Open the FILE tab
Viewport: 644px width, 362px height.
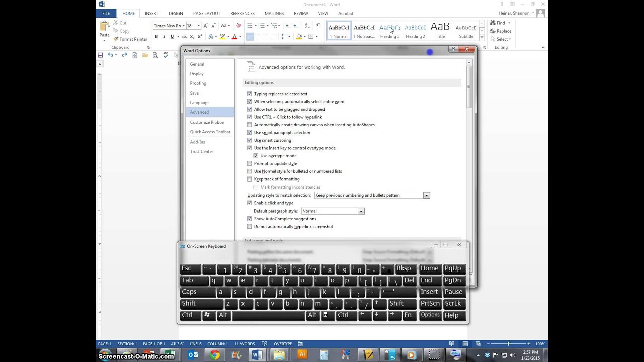pyautogui.click(x=106, y=13)
